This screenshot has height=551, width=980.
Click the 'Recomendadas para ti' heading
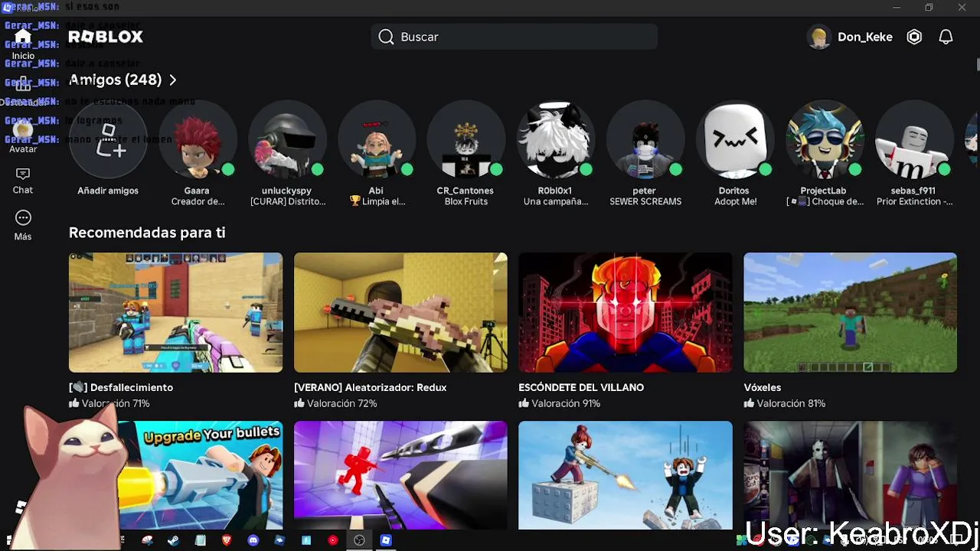(x=147, y=233)
